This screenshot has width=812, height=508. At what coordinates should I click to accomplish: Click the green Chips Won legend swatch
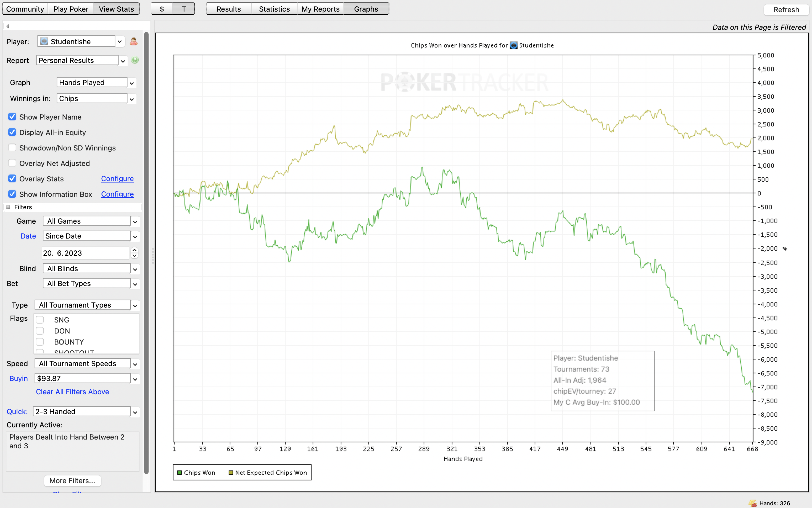point(180,472)
